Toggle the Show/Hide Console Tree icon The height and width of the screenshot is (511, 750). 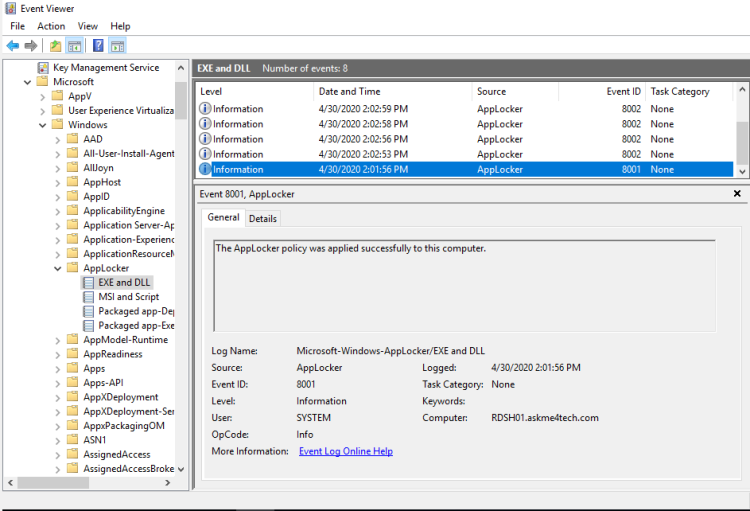tap(74, 46)
